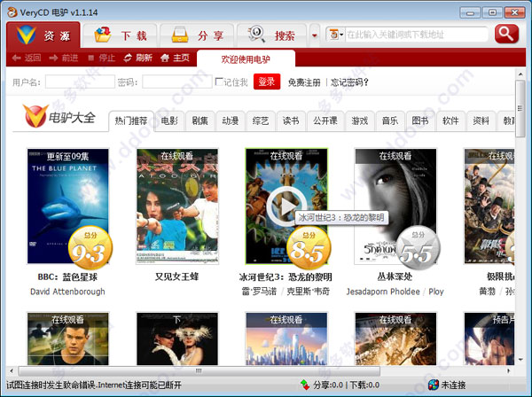Viewport: 532px width, 397px height.
Task: Select the 读书 category tab
Action: pyautogui.click(x=291, y=121)
